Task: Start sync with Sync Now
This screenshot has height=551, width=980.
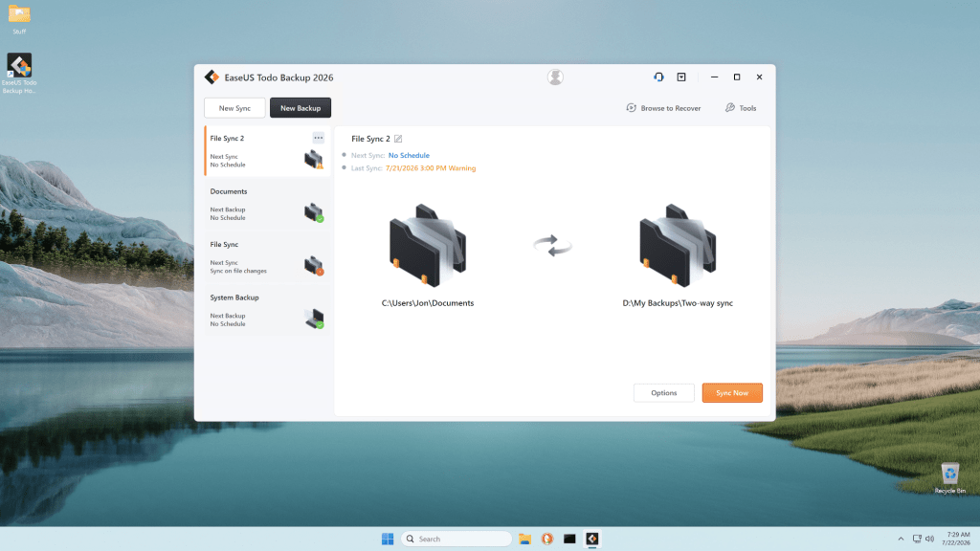Action: (732, 393)
